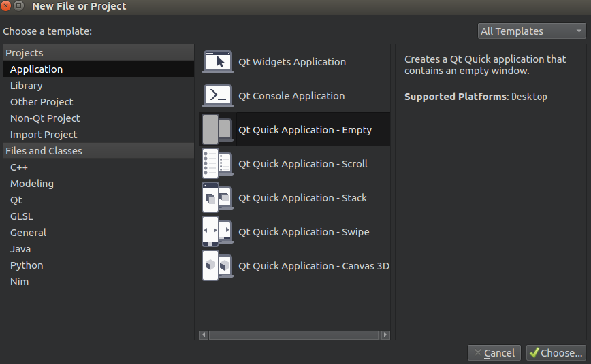Viewport: 591px width, 364px height.
Task: Click the Qt Widgets Application template icon
Action: [x=218, y=62]
